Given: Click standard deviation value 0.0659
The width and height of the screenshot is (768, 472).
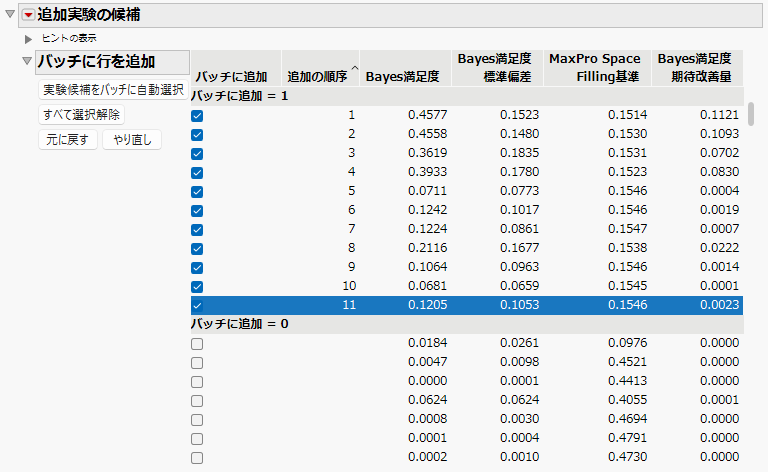Looking at the screenshot, I should [x=519, y=286].
